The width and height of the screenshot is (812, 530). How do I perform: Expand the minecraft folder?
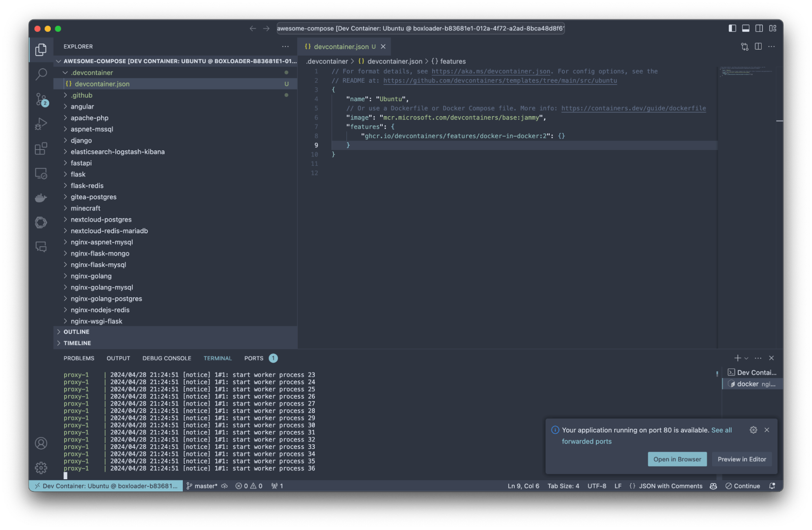click(175, 209)
